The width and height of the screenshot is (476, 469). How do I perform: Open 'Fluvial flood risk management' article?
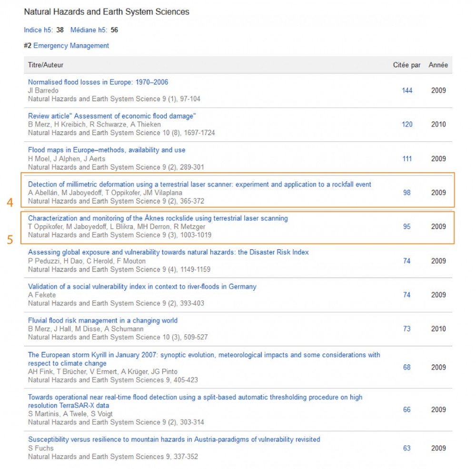(102, 321)
